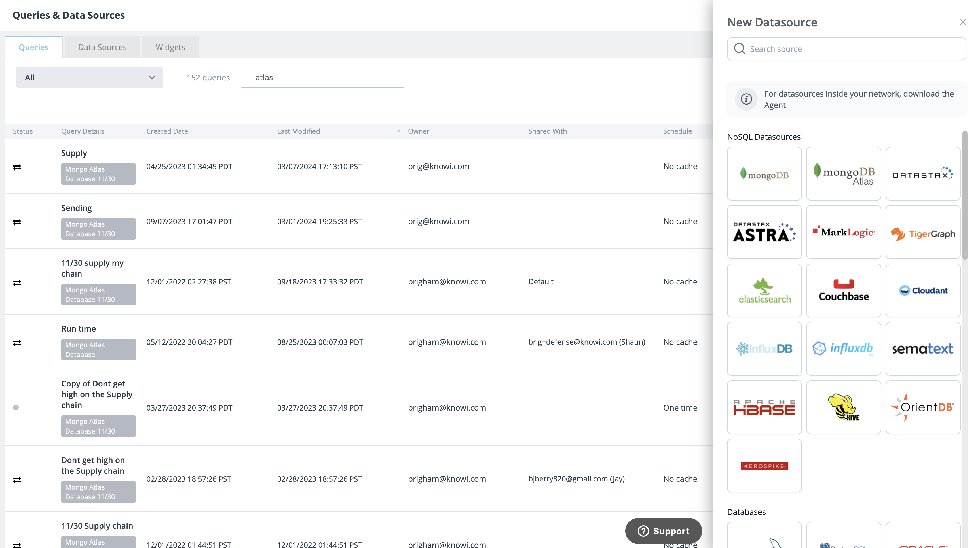Click the query search field containing atlas
Image resolution: width=980 pixels, height=548 pixels.
tap(322, 78)
